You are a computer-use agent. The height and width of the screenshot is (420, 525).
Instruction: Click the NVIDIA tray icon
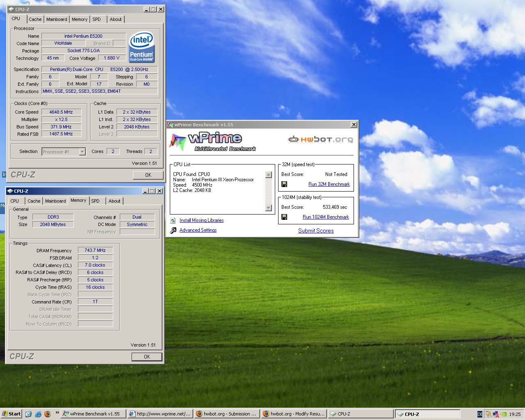point(503,414)
